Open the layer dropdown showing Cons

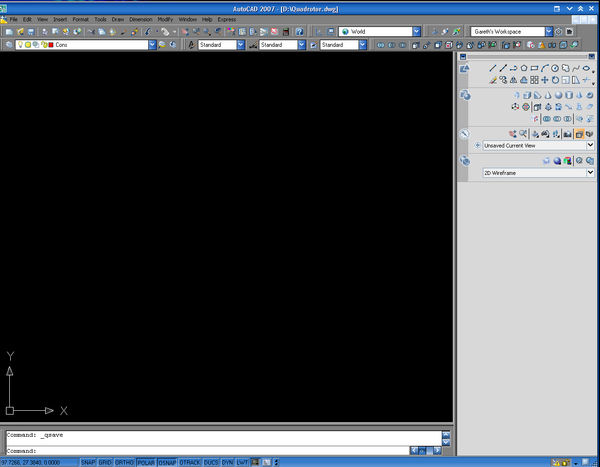[x=86, y=45]
